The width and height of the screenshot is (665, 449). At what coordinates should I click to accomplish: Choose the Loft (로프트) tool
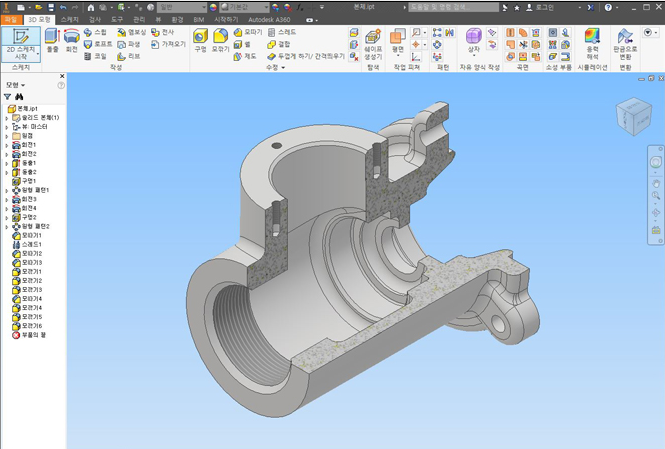click(x=98, y=44)
